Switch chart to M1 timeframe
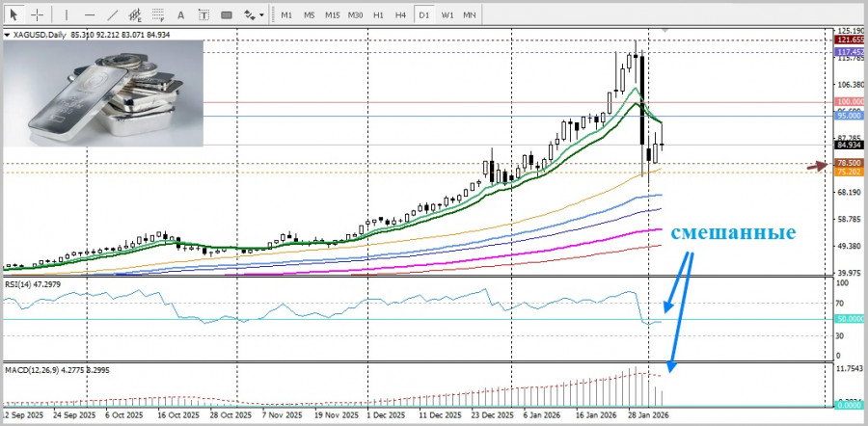The height and width of the screenshot is (426, 868). (286, 14)
